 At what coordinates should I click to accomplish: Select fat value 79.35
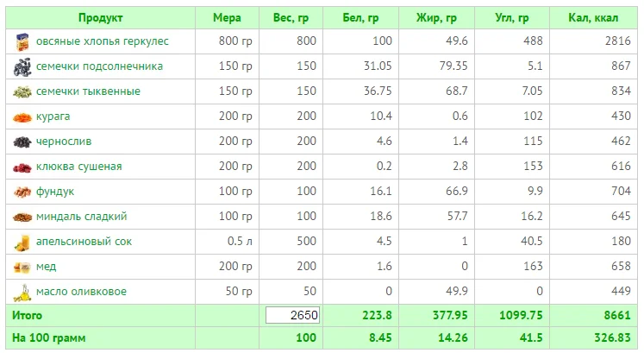click(453, 66)
